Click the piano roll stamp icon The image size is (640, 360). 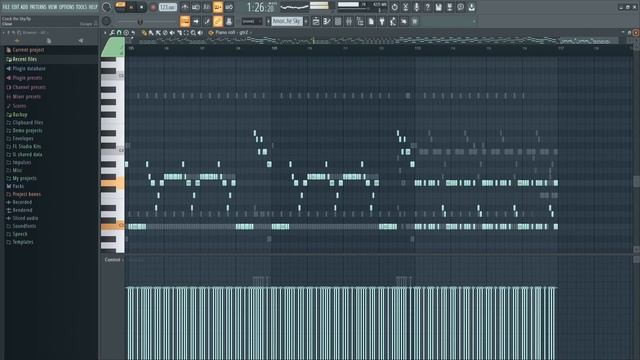pos(126,33)
